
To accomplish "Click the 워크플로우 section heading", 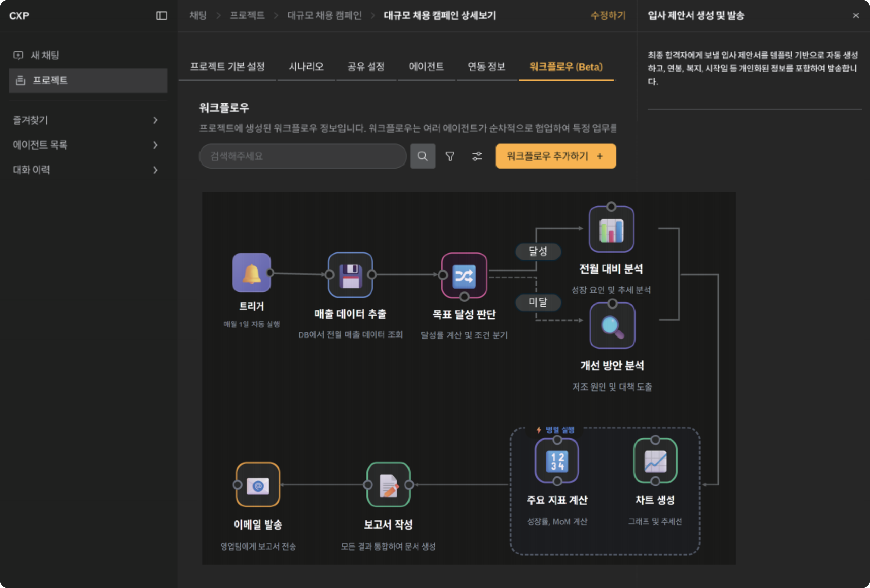I will (x=224, y=108).
